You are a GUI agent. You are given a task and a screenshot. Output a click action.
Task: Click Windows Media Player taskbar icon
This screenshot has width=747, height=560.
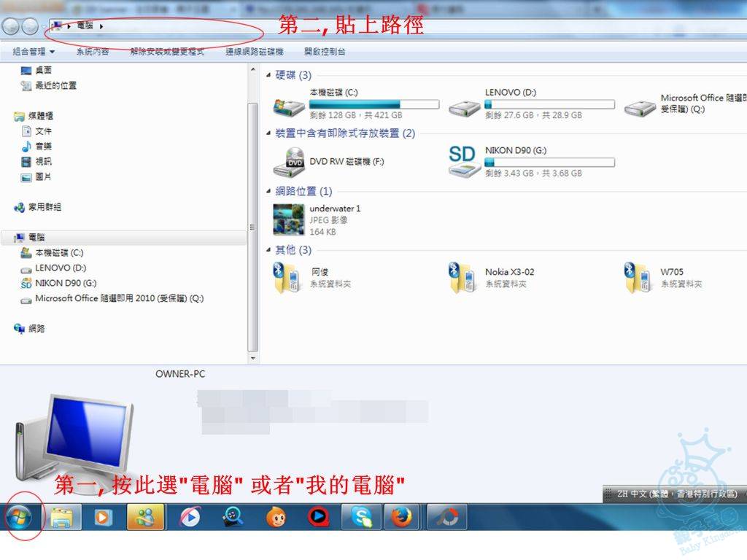(x=103, y=517)
